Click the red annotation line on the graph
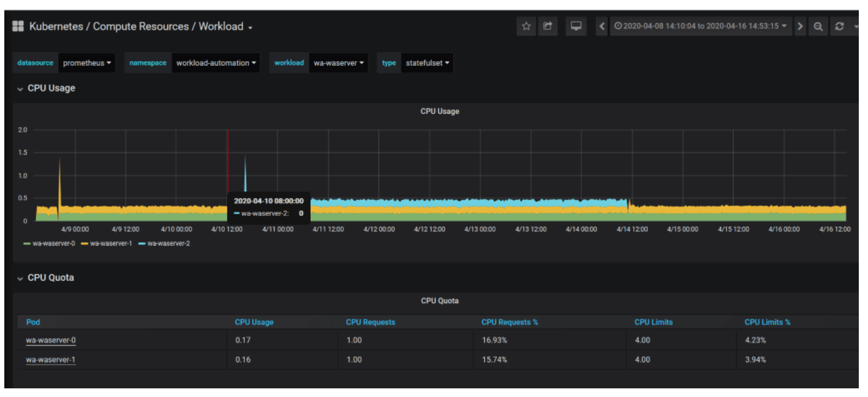 coord(228,162)
